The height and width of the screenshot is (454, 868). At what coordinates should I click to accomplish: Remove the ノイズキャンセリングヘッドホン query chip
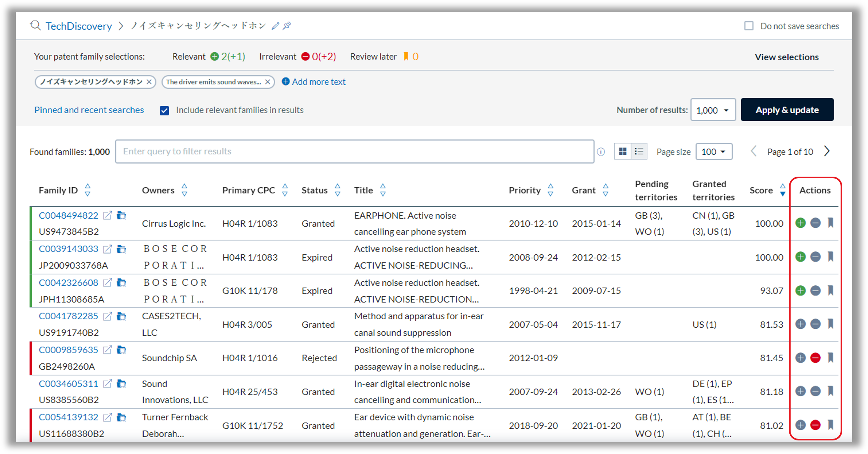pyautogui.click(x=149, y=82)
